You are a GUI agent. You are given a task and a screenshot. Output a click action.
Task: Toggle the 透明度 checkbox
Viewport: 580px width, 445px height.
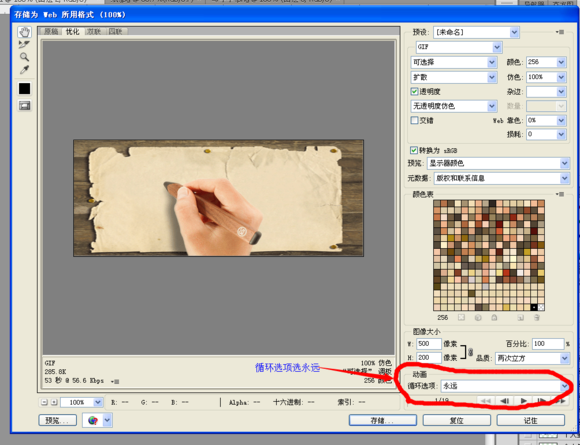tap(415, 91)
